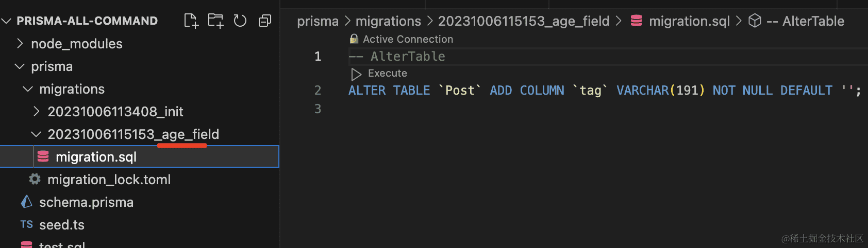The height and width of the screenshot is (248, 868).
Task: Refresh the explorer file tree
Action: click(240, 21)
